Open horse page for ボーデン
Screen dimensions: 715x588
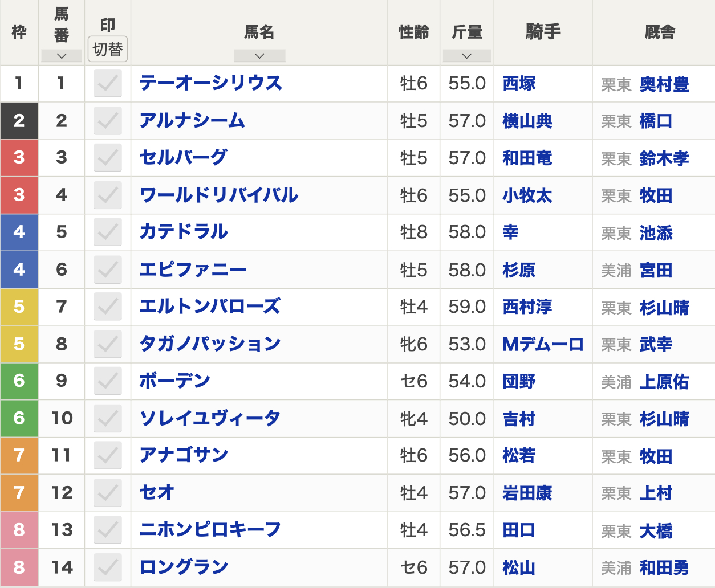point(175,381)
